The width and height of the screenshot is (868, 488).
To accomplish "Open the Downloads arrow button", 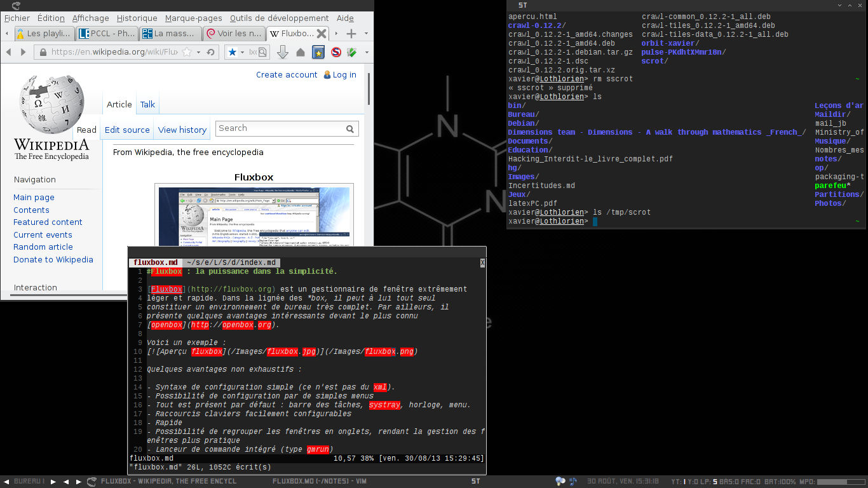I will [x=283, y=52].
